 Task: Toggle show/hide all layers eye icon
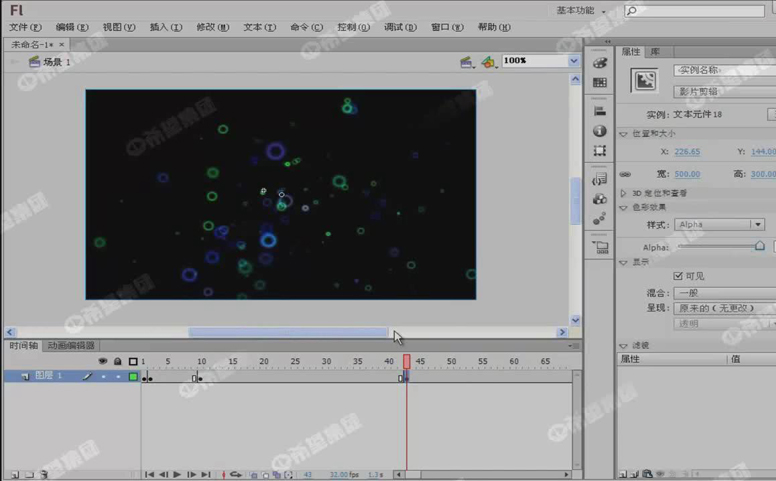103,361
